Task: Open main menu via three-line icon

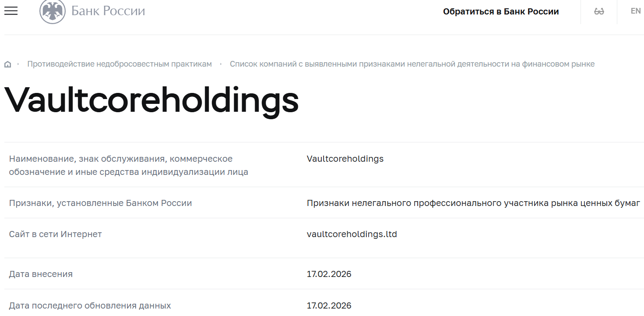Action: [11, 11]
